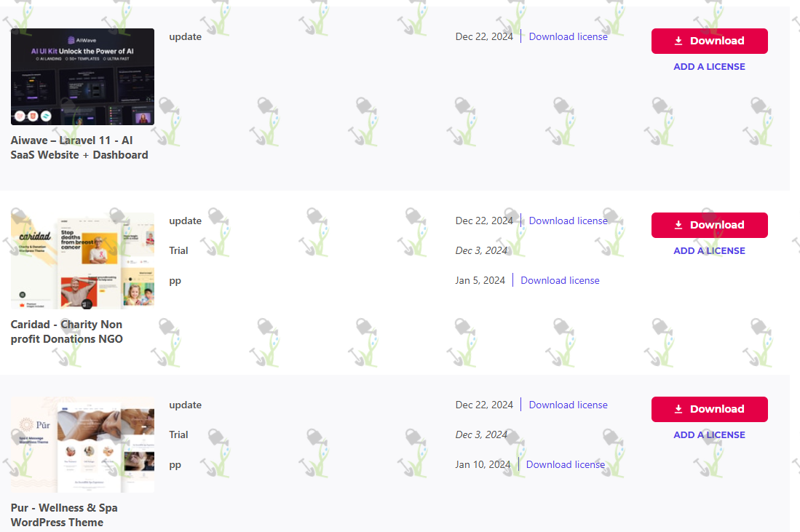Viewport: 800px width, 532px height.
Task: Open the Aiwave – Laravel 11 title link
Action: coord(79,148)
